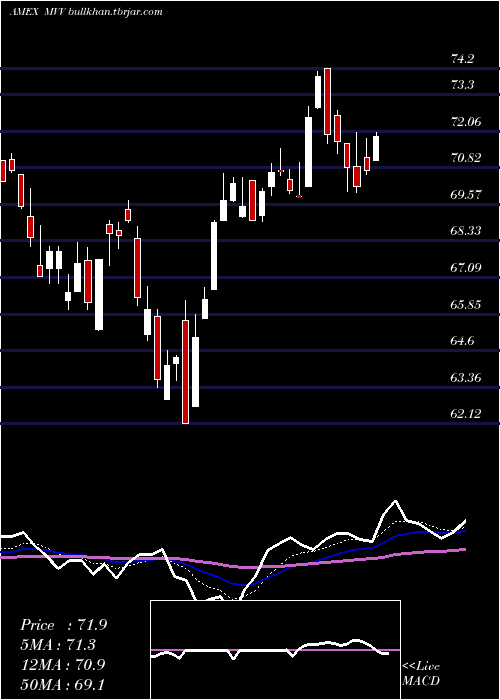
Task: Click the 12MA : 70.9 readout
Action: pyautogui.click(x=63, y=665)
